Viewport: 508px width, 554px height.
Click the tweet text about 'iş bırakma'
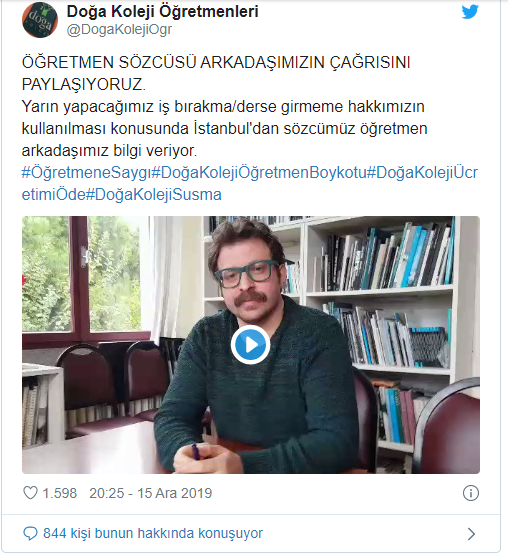223,129
